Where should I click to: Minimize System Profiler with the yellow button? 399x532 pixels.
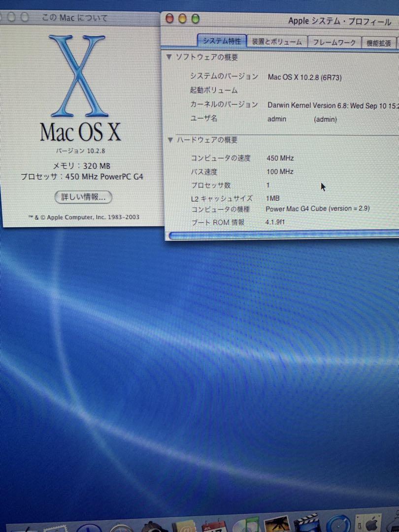[x=183, y=18]
